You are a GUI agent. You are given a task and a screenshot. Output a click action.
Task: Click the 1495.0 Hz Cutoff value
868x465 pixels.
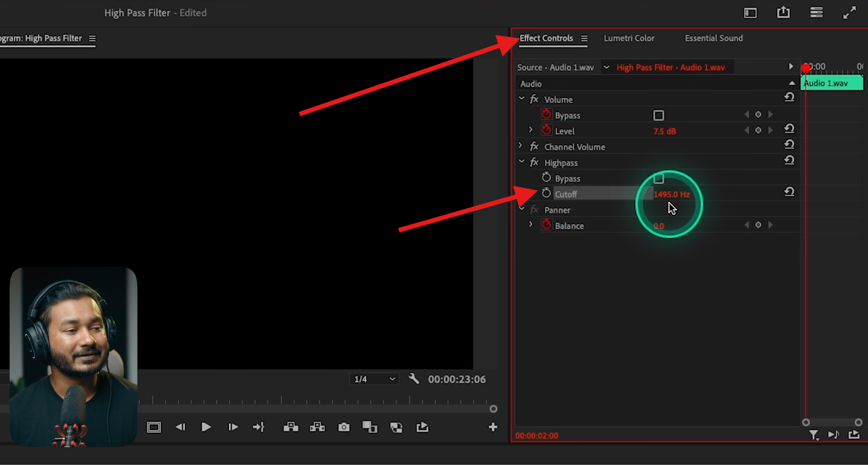[x=672, y=194]
